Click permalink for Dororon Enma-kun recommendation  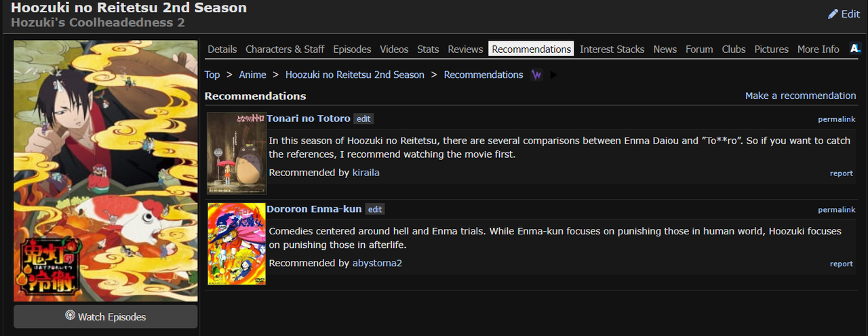(x=837, y=210)
